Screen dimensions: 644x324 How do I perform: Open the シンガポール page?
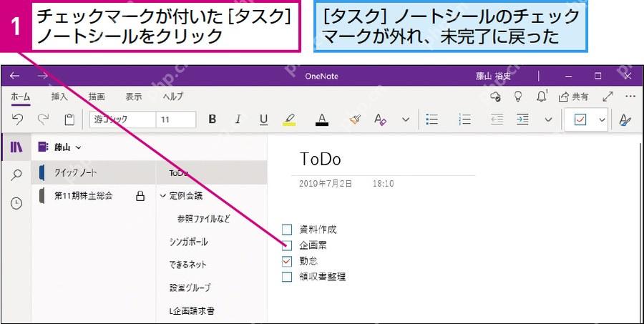click(x=188, y=242)
